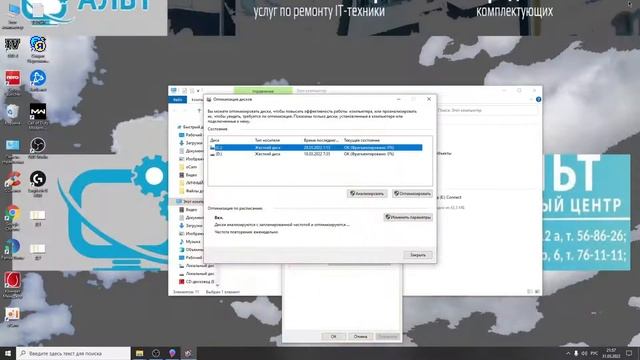Open the Recycle Bin desktop icon

click(x=13, y=115)
